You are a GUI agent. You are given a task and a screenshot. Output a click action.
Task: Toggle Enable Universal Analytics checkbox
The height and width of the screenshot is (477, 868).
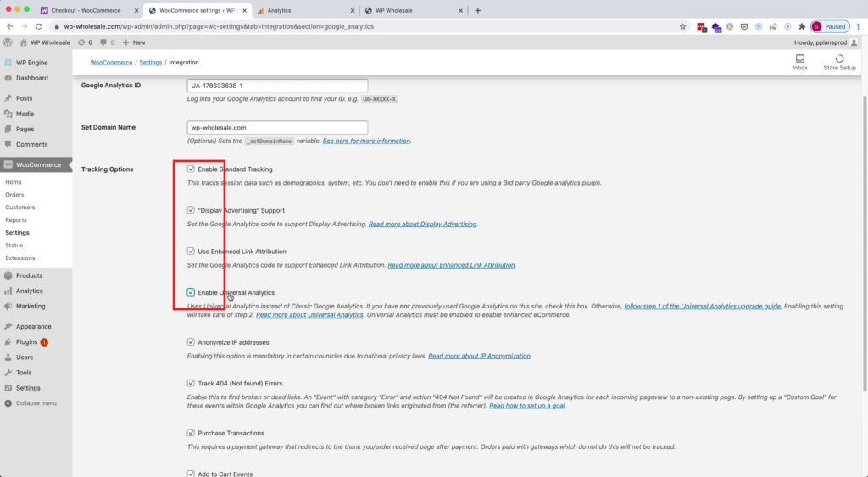[x=191, y=292]
